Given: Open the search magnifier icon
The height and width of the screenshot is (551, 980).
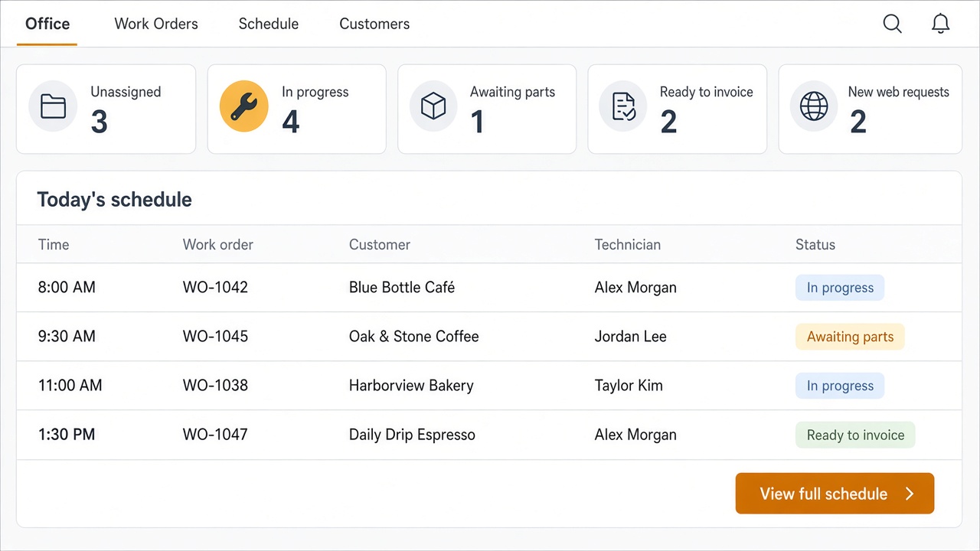Looking at the screenshot, I should (x=892, y=24).
